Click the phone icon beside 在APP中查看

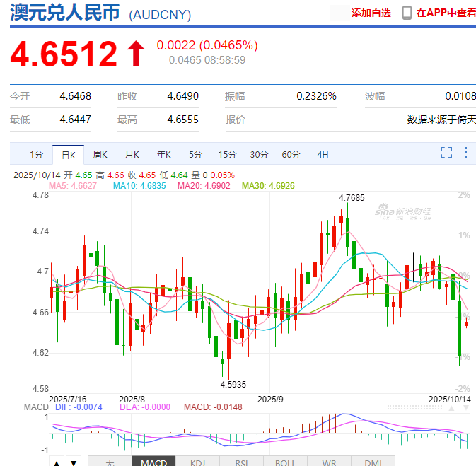(x=407, y=13)
